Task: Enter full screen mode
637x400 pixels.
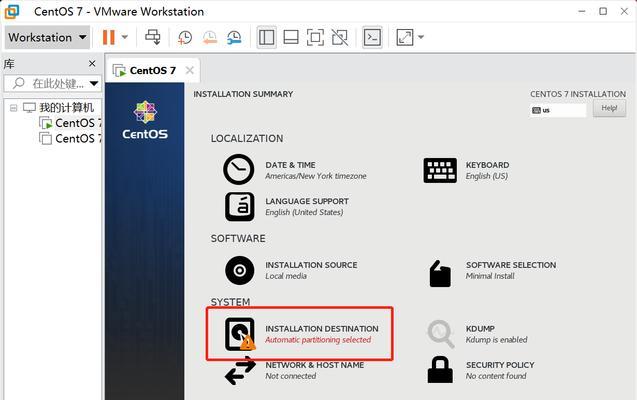Action: pos(315,37)
